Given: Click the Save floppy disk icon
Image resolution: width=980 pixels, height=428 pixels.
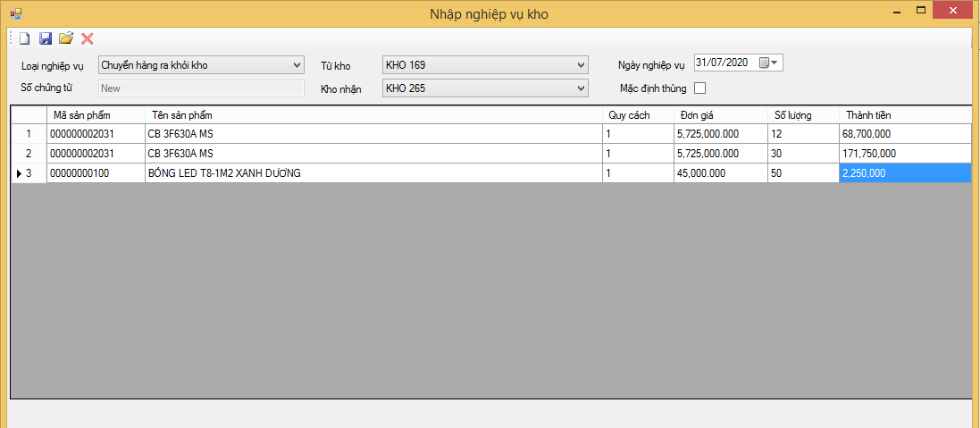Looking at the screenshot, I should tap(46, 38).
